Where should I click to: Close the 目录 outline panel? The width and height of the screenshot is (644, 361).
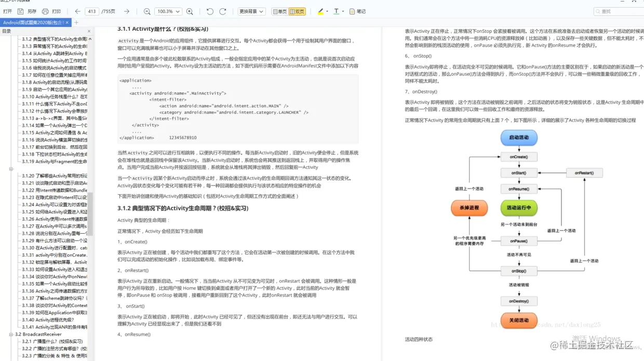coord(89,31)
